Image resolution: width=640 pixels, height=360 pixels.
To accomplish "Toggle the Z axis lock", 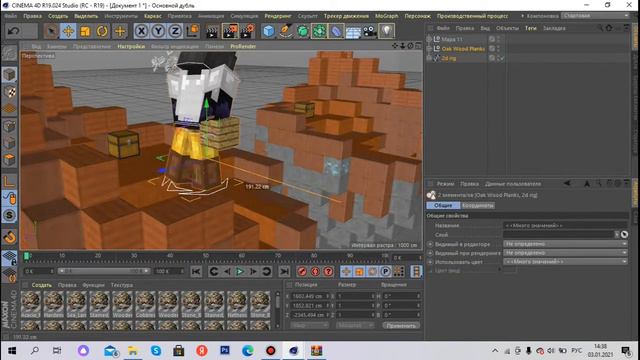I will (x=175, y=31).
